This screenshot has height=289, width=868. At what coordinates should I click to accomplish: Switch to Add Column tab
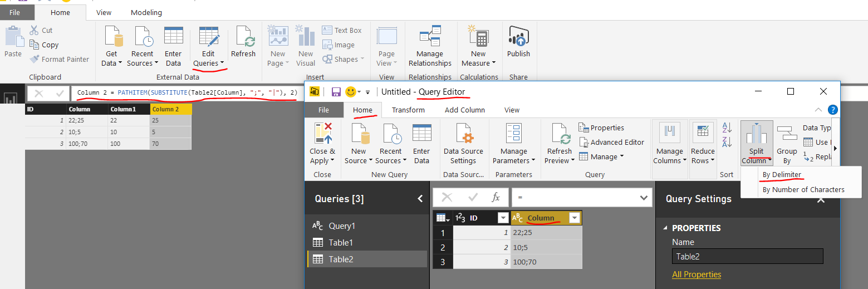click(465, 110)
